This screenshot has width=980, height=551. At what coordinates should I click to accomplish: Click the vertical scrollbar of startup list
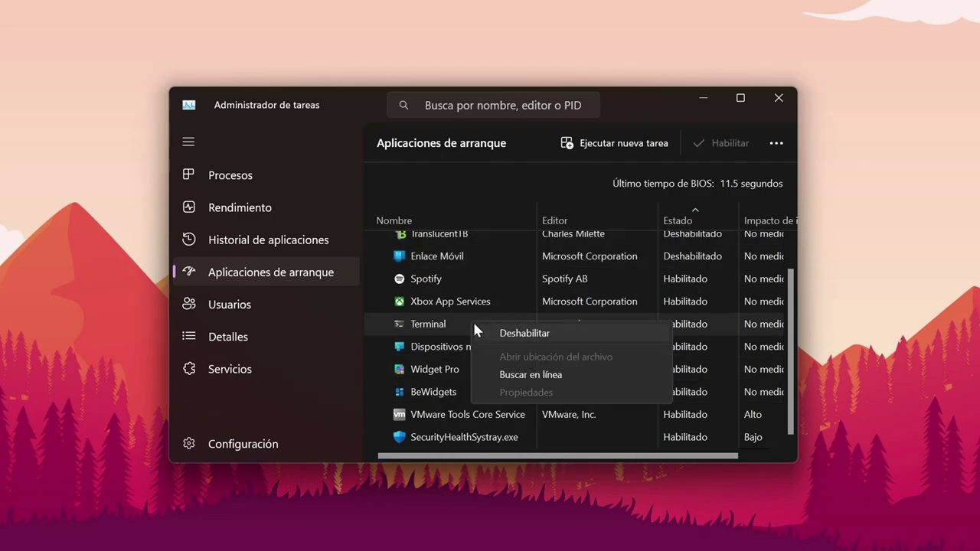pos(791,350)
